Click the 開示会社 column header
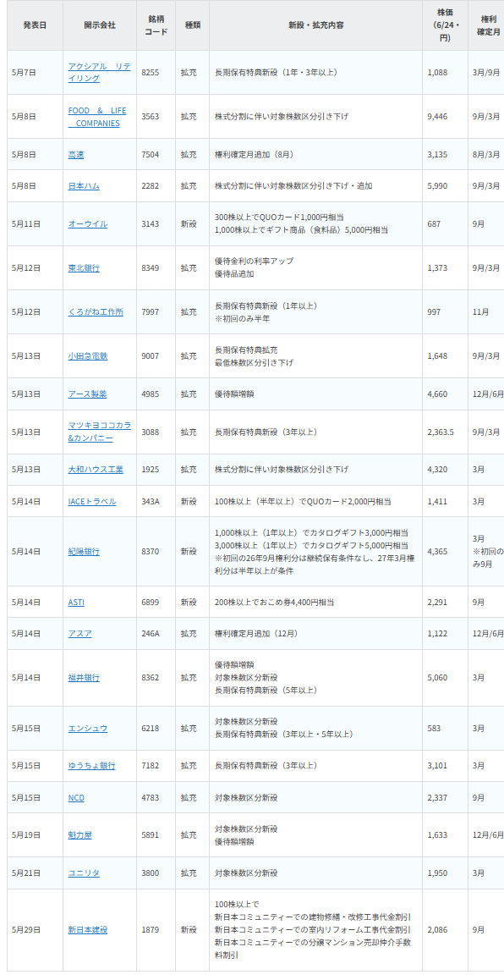 [x=100, y=25]
